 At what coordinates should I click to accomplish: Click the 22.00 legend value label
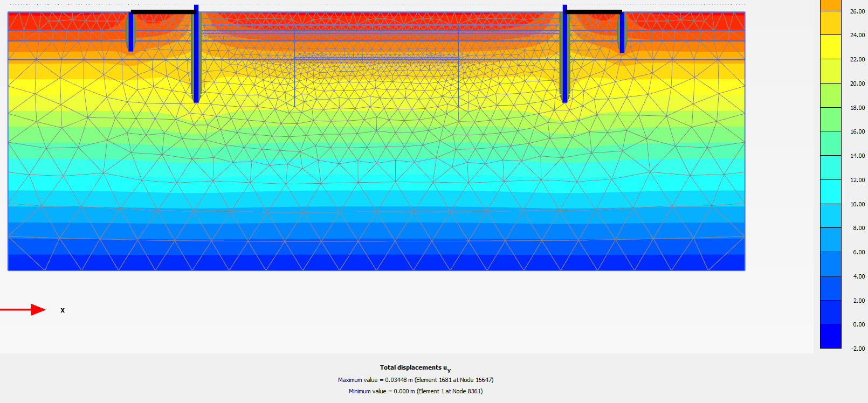[857, 59]
